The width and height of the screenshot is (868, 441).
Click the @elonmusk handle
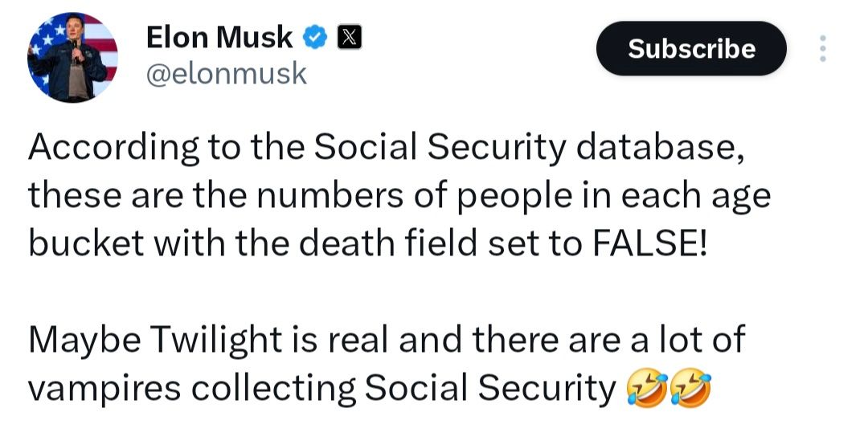click(x=226, y=74)
